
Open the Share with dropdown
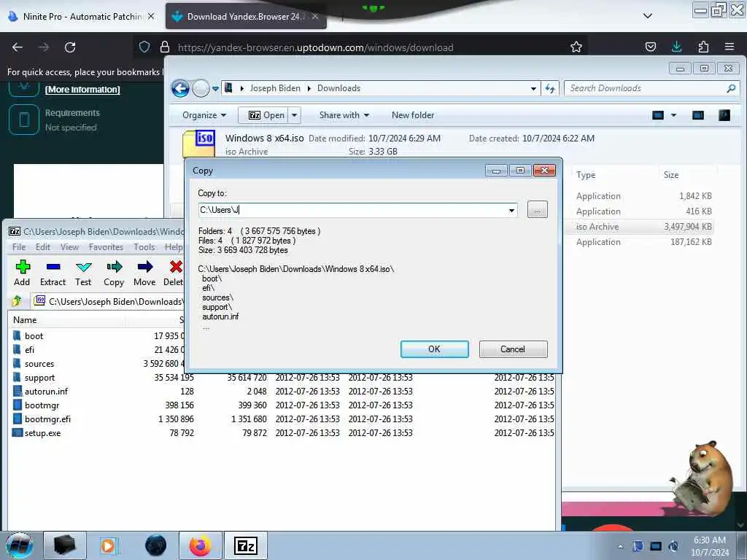coord(344,115)
